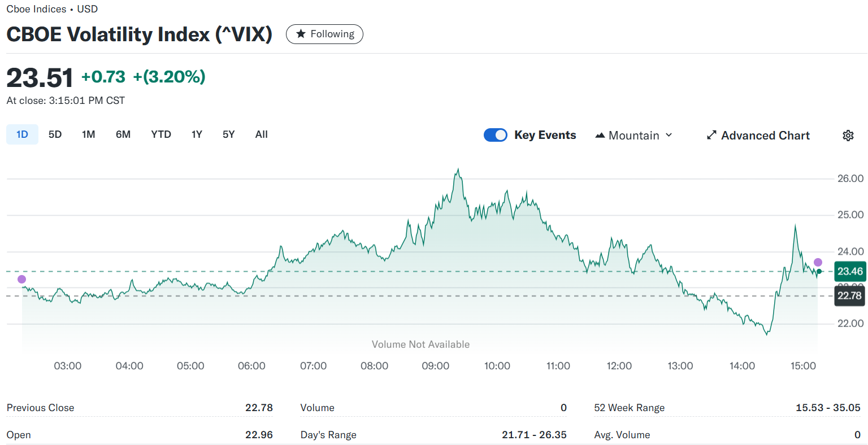Click the CBOE Volatility Index (^VIX) title
868x445 pixels.
point(140,34)
